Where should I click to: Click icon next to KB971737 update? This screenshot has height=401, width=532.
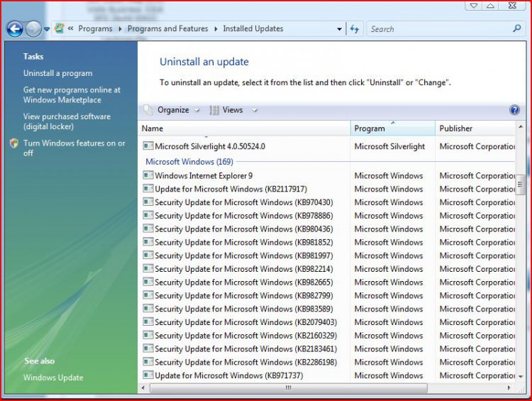(148, 375)
